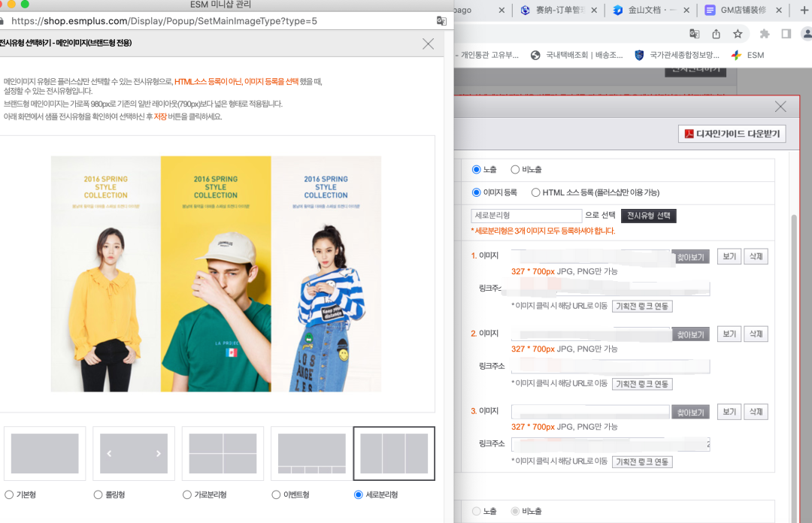Switch to the 金山文档 browser tab

[x=647, y=11]
